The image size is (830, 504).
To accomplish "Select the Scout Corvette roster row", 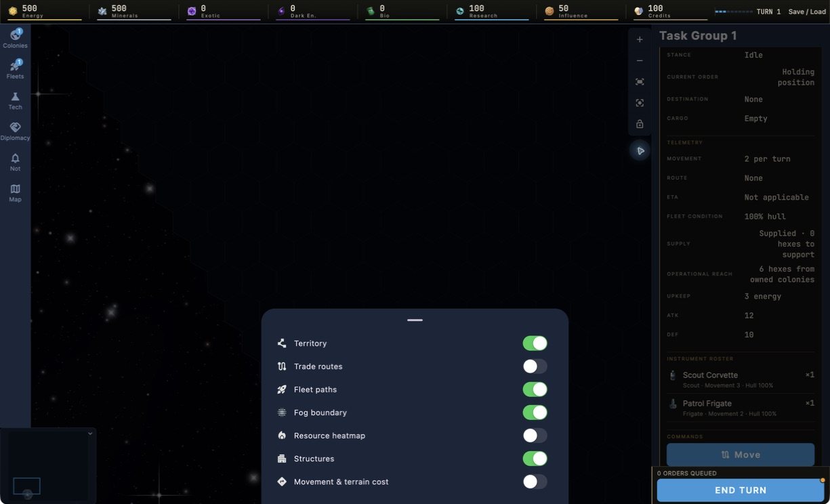I will pos(741,379).
